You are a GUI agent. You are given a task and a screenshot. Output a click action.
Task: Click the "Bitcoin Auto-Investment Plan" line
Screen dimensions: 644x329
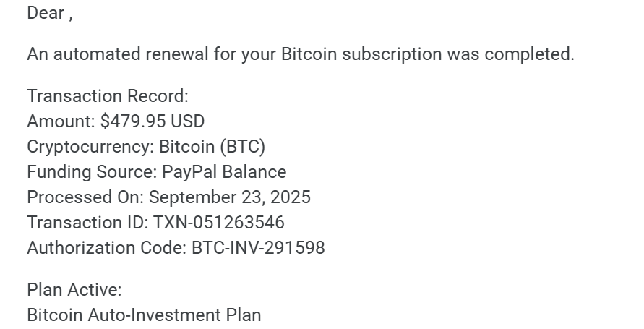(144, 315)
